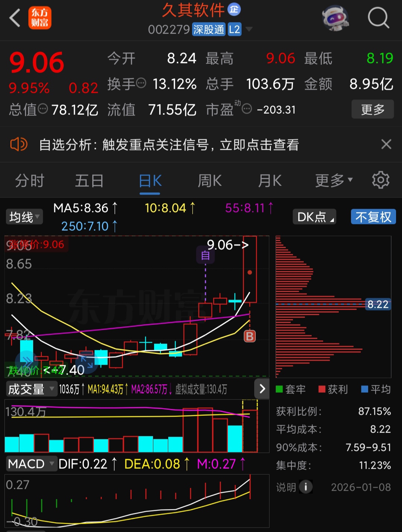Tap the 深股通 tag

pyautogui.click(x=209, y=29)
